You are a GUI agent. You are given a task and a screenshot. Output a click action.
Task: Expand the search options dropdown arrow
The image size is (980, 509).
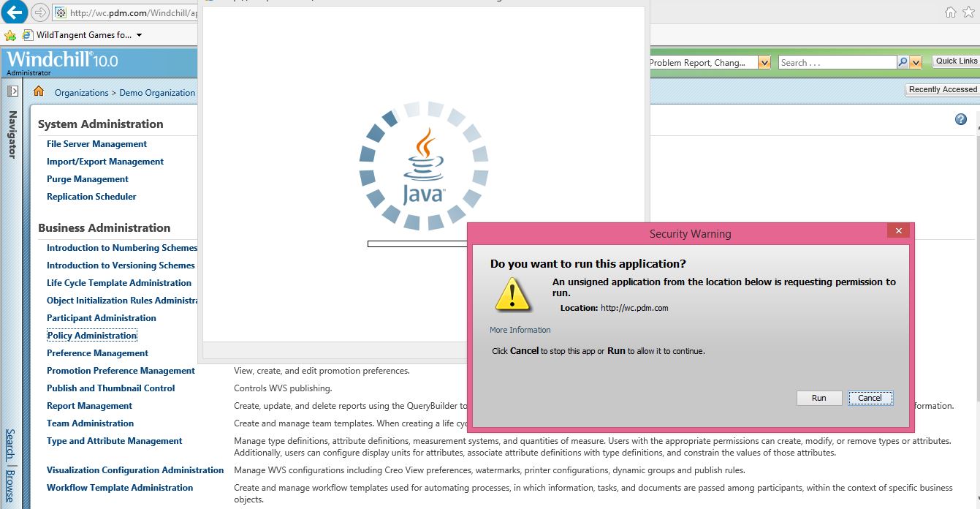[x=916, y=63]
